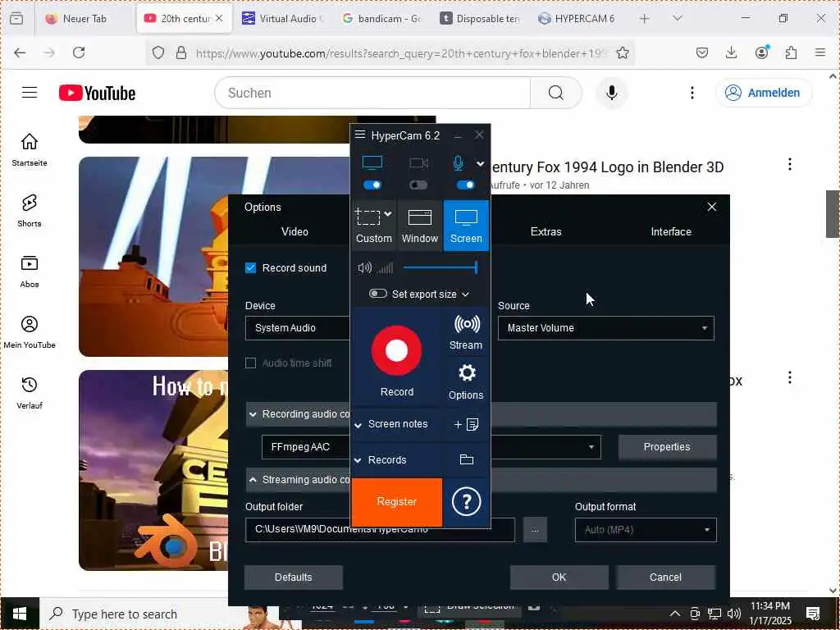Image resolution: width=840 pixels, height=630 pixels.
Task: Switch to the bandicam Google browser tab
Action: pyautogui.click(x=382, y=18)
